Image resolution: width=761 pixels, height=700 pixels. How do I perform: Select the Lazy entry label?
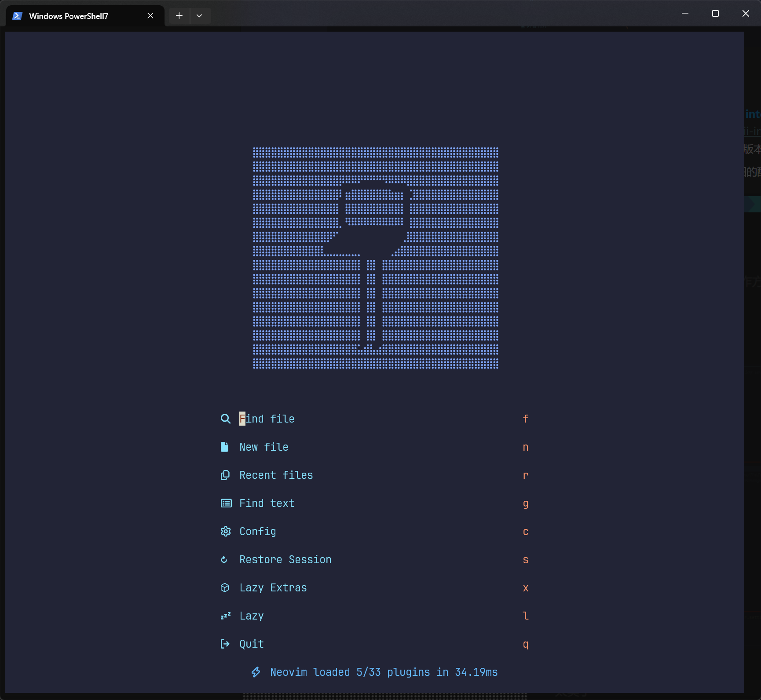pos(252,616)
